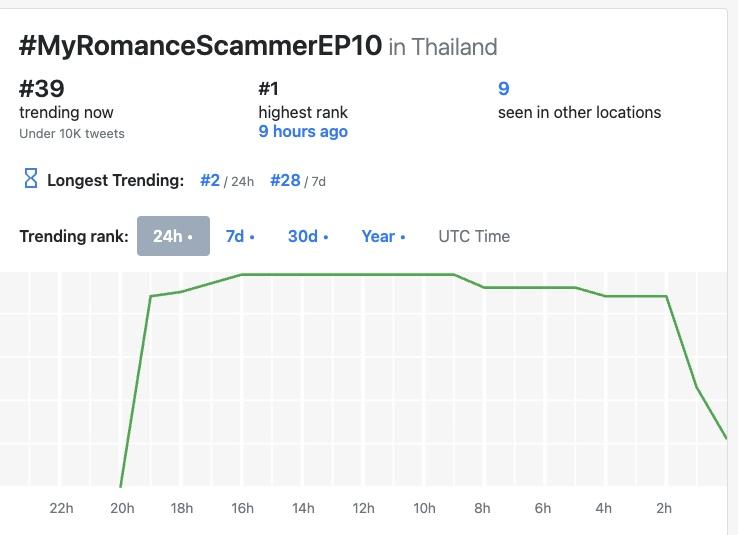Click the chart line peak at 14h
This screenshot has height=535, width=738.
pos(303,274)
